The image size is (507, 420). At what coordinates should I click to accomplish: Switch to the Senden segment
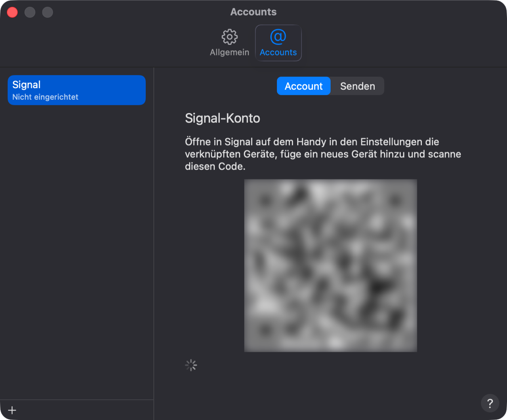tap(357, 86)
